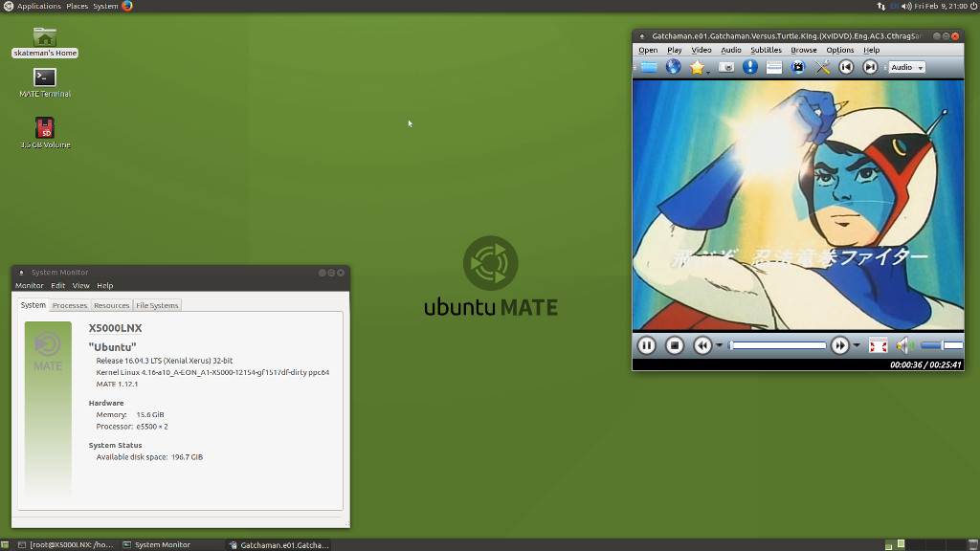Click the fast forward button in SMPlayer
The width and height of the screenshot is (980, 551).
point(840,345)
